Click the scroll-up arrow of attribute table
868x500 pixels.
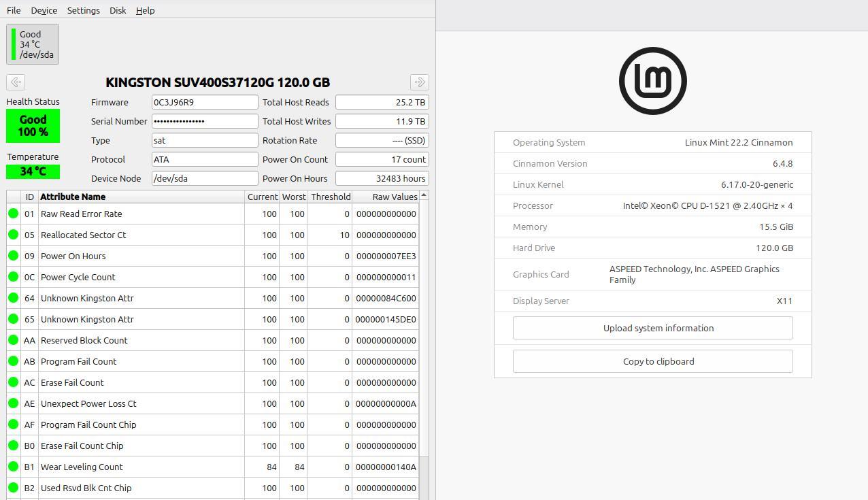[x=424, y=196]
